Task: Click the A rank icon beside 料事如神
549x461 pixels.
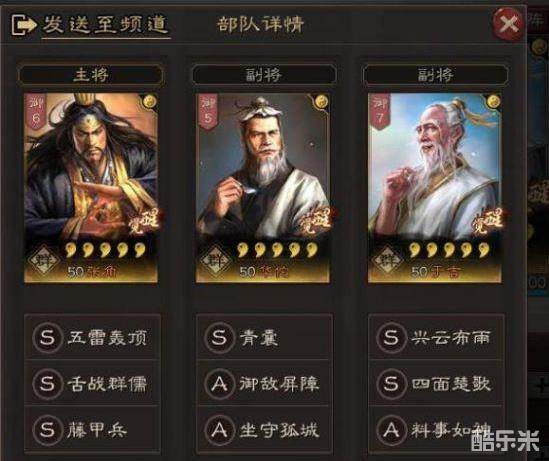Action: click(391, 429)
